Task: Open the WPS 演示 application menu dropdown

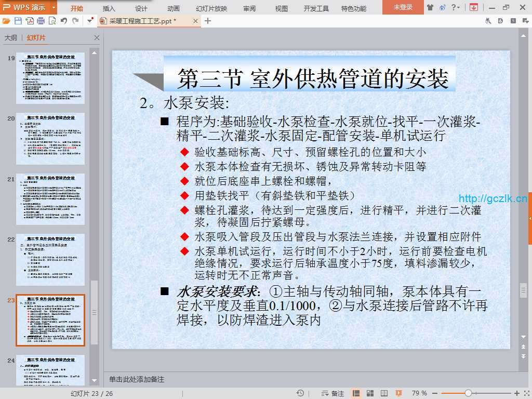Action: coord(54,7)
